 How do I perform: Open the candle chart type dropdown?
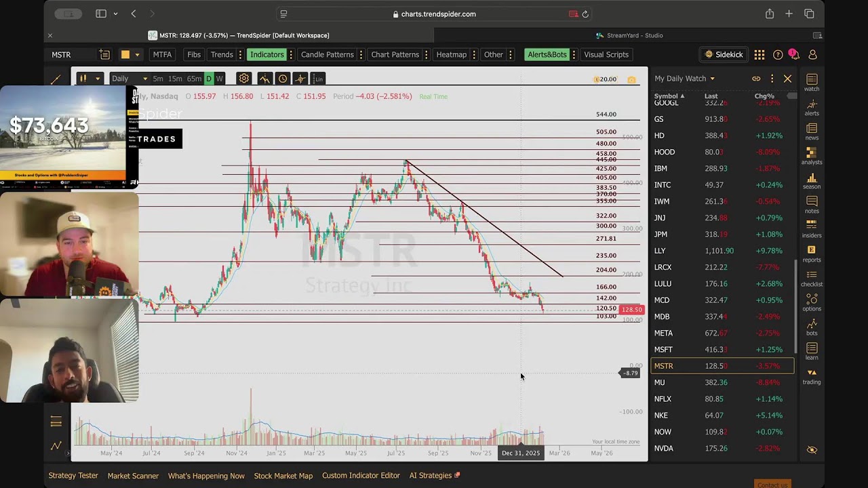89,79
